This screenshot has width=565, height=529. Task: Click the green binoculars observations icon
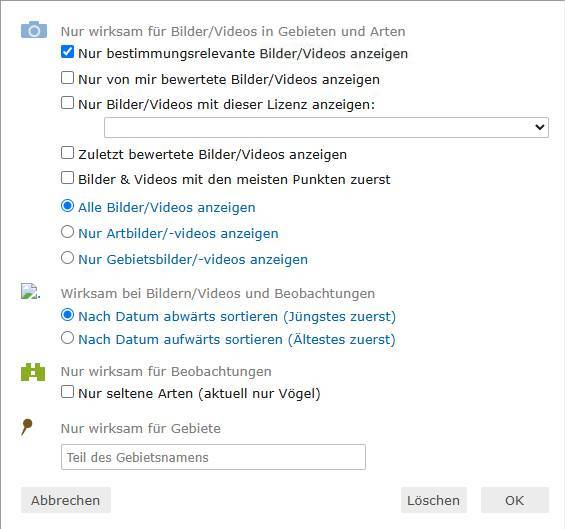pyautogui.click(x=33, y=372)
